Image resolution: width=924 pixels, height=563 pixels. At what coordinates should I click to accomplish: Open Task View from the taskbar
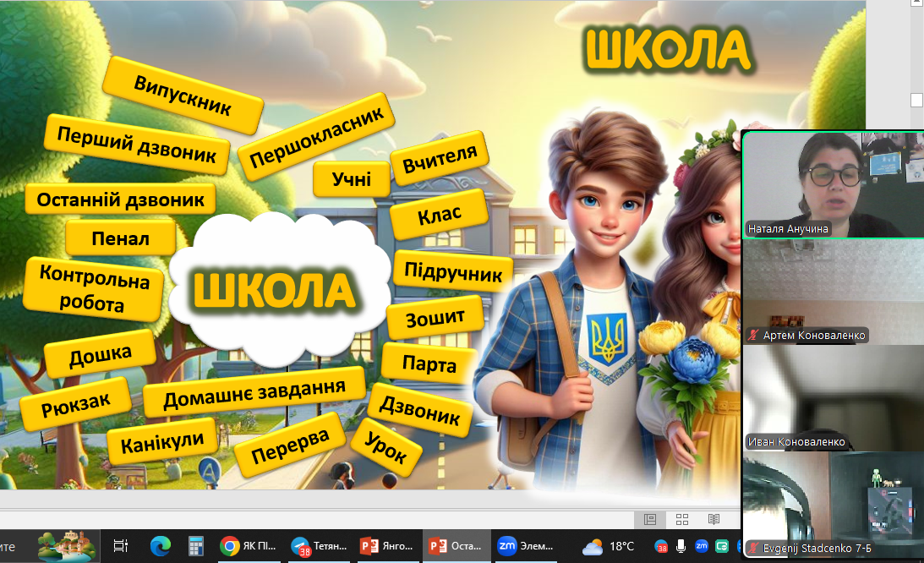tap(120, 546)
